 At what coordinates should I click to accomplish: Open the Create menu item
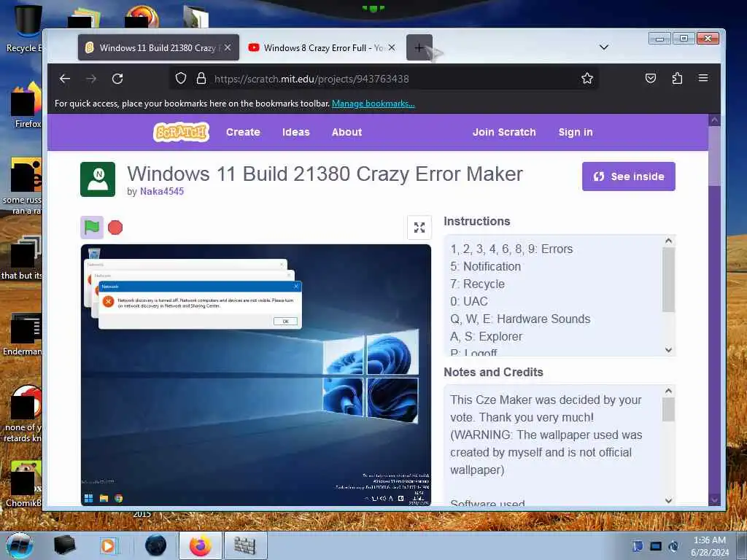[243, 132]
